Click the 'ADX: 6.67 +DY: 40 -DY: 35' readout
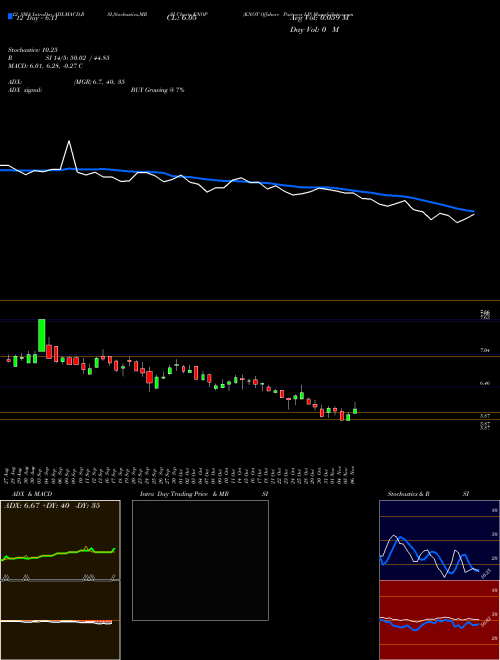 click(x=52, y=506)
